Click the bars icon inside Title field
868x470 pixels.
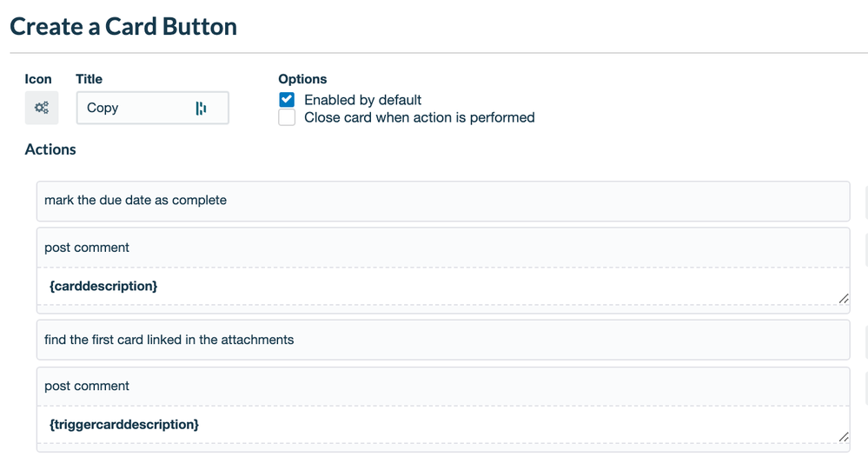[201, 109]
